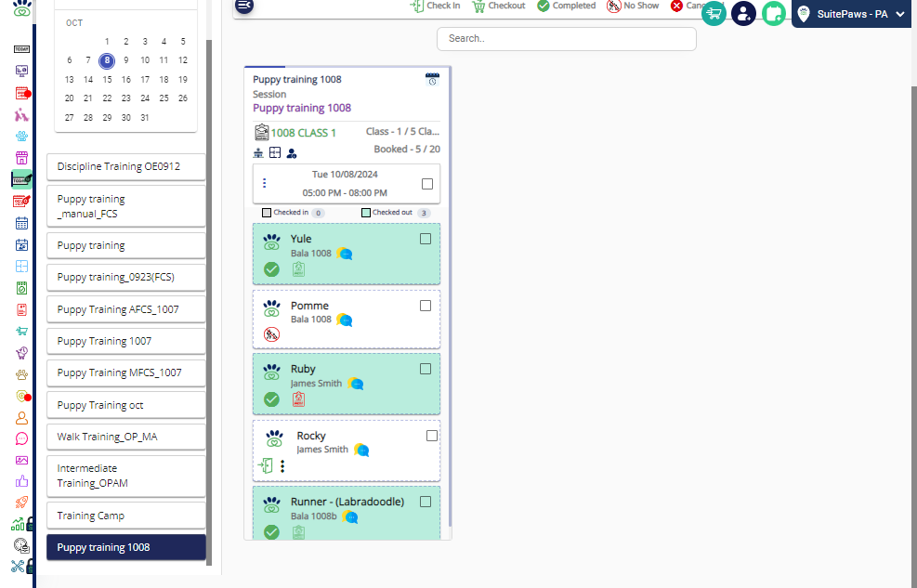Screen dimensions: 917x588
Task: Open the photo gallery icon in sidebar
Action: pyautogui.click(x=21, y=461)
